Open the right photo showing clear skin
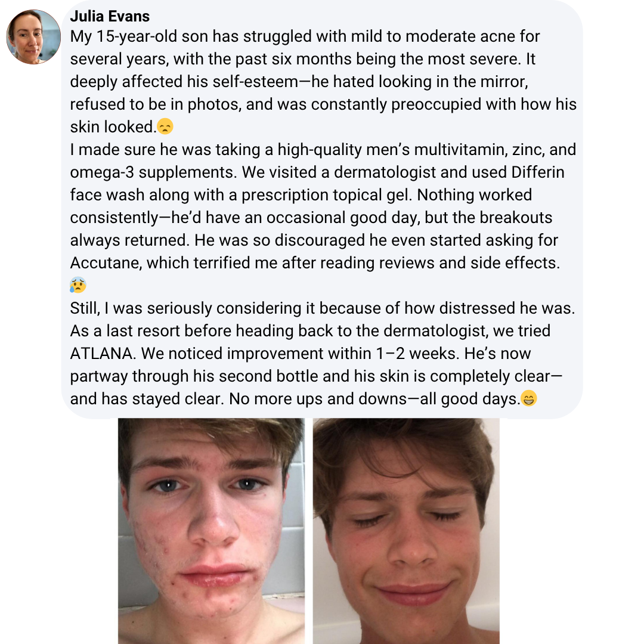 [x=406, y=531]
